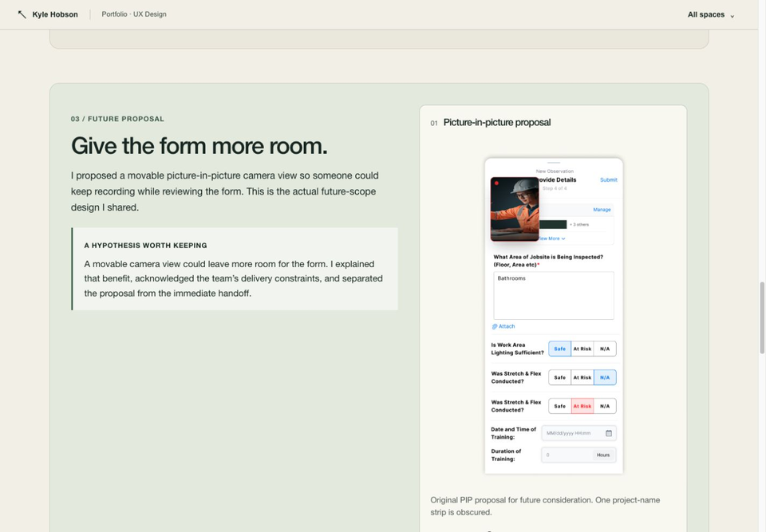This screenshot has width=766, height=532.
Task: Select Safe for Work Area Lighting
Action: coord(560,349)
